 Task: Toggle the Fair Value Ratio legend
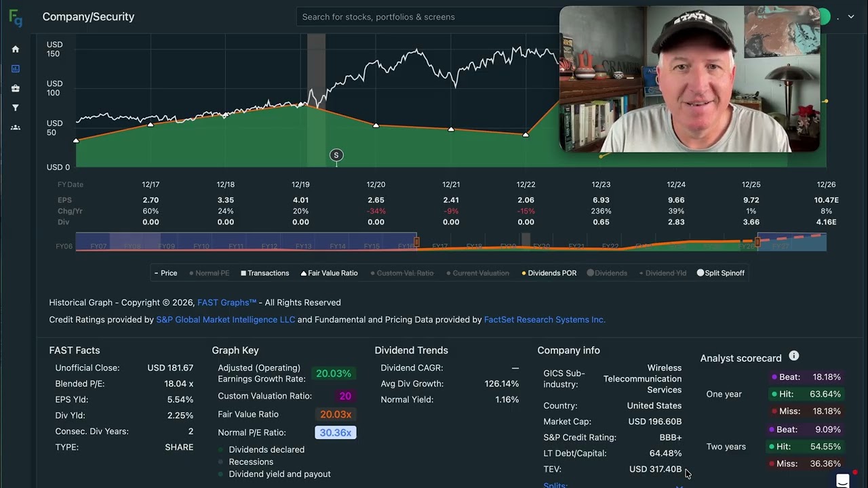329,273
